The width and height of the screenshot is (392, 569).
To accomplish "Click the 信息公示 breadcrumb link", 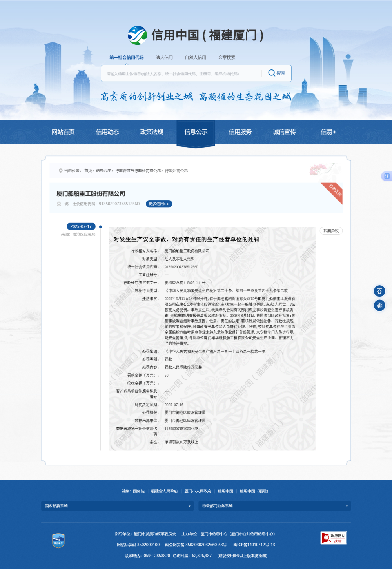I will click(x=103, y=171).
